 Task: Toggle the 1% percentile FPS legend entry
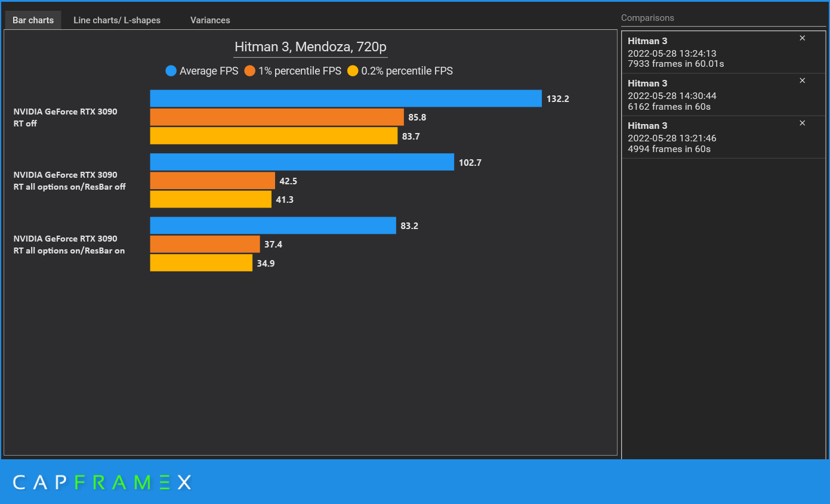[292, 71]
